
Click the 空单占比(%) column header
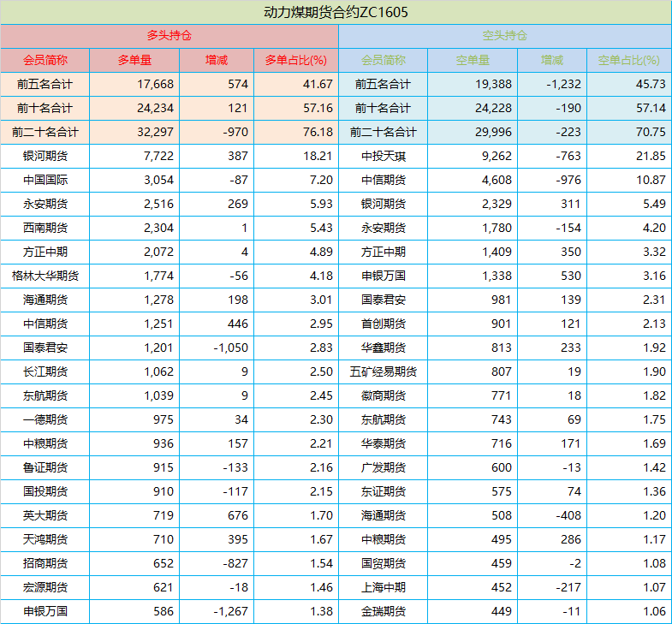pos(628,60)
